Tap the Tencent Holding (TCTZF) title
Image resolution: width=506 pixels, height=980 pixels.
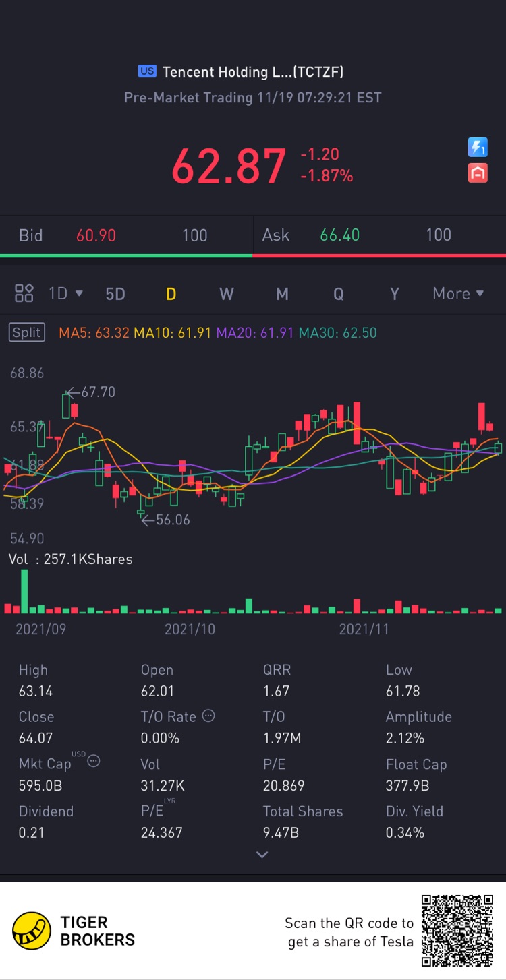253,71
